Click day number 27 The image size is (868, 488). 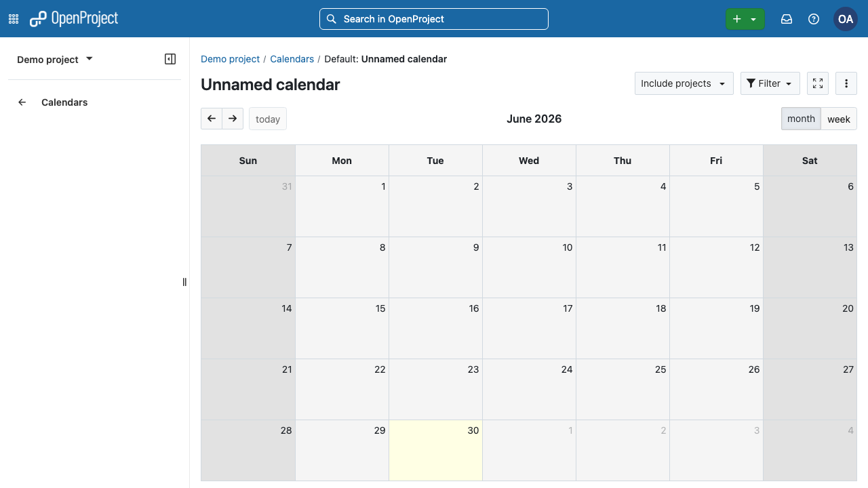pos(848,369)
